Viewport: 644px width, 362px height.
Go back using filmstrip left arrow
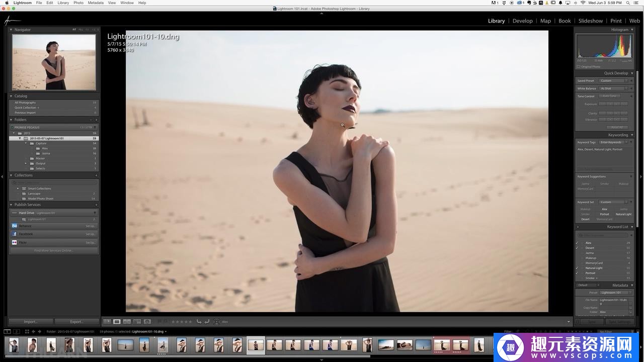tap(33, 332)
